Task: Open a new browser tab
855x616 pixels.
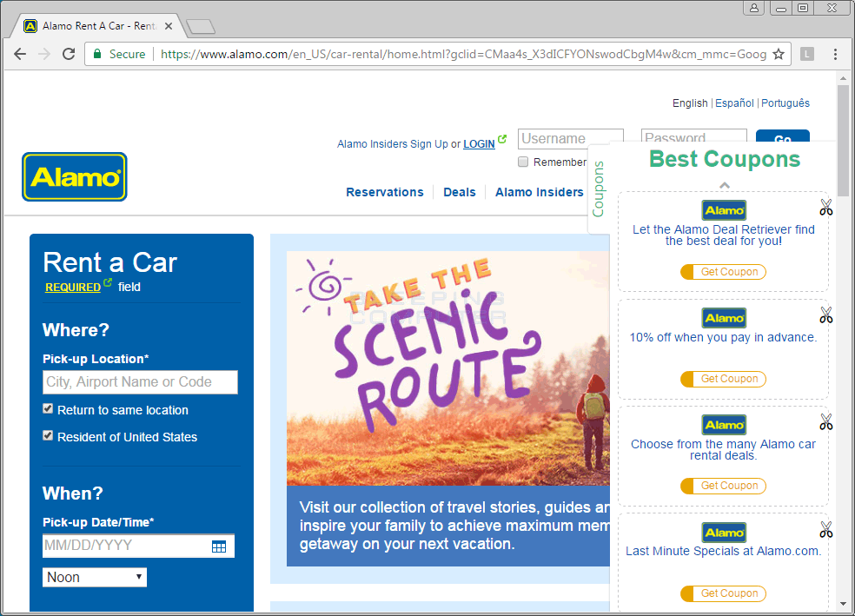Action: (x=200, y=26)
